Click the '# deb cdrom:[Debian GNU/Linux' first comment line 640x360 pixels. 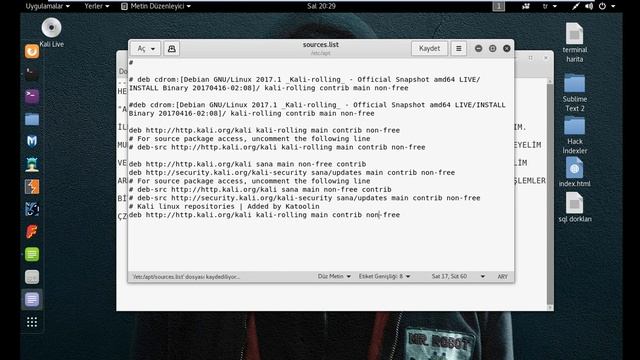(x=304, y=84)
